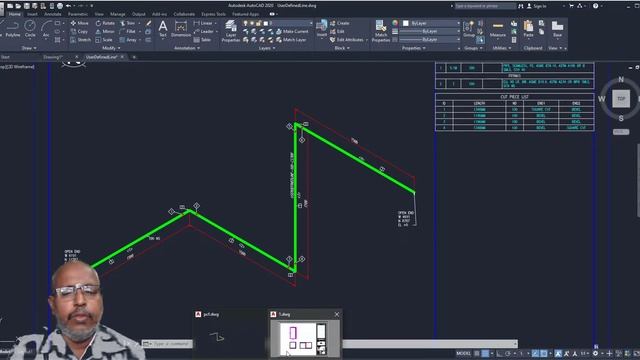The height and width of the screenshot is (360, 640).
Task: Click the Help question mark icon
Action: click(x=596, y=6)
